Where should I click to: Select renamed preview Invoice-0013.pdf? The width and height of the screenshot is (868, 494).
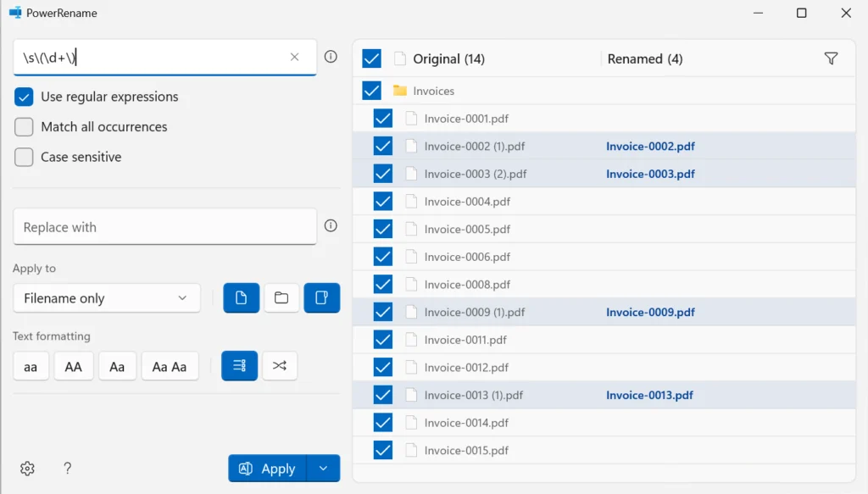click(x=649, y=395)
